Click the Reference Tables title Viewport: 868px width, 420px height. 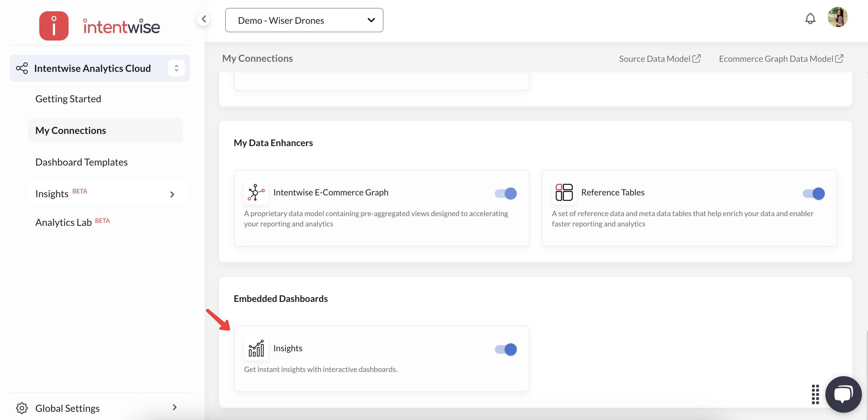click(x=613, y=192)
